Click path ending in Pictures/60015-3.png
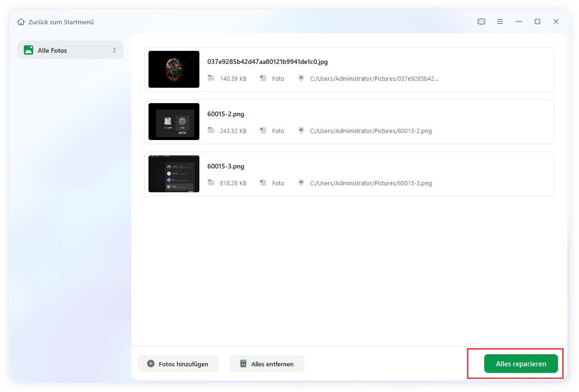 coord(371,183)
